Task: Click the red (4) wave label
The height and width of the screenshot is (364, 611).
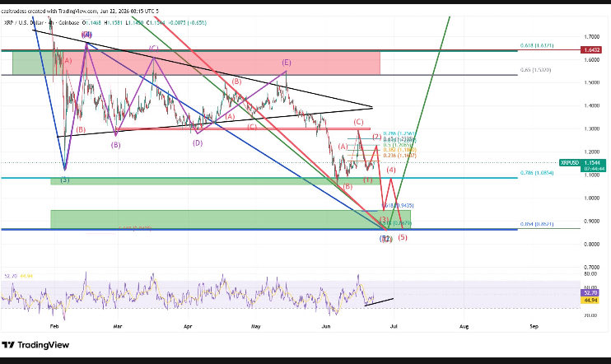Action: [x=391, y=170]
